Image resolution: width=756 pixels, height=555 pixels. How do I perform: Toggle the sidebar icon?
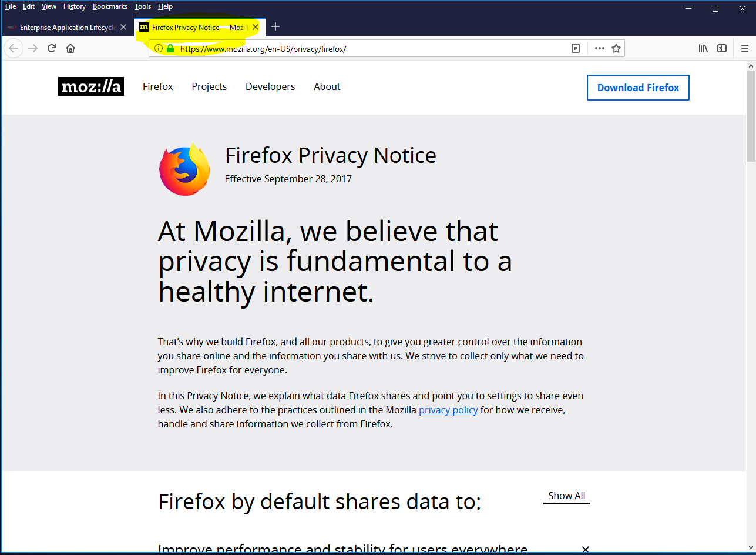[x=722, y=48]
